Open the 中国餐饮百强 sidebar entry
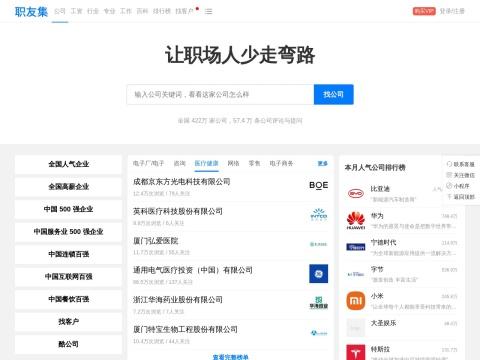The width and height of the screenshot is (480, 360). tap(68, 299)
